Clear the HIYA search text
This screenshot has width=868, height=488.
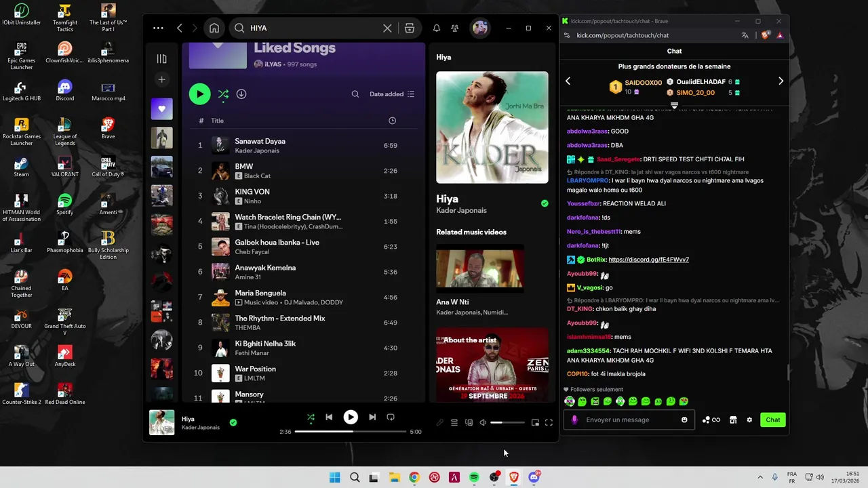tap(387, 28)
